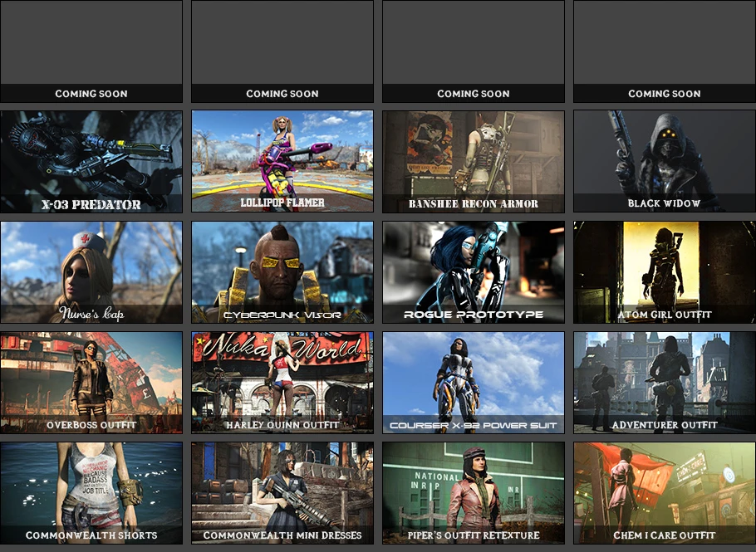
Task: View the Banshee Recon Armor thumbnail
Action: [x=474, y=162]
